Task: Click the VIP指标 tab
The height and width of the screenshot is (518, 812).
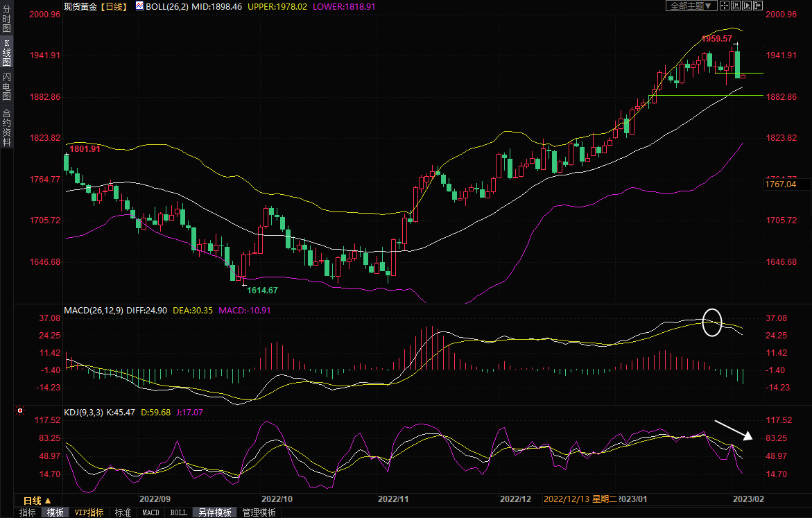Action: 89,512
